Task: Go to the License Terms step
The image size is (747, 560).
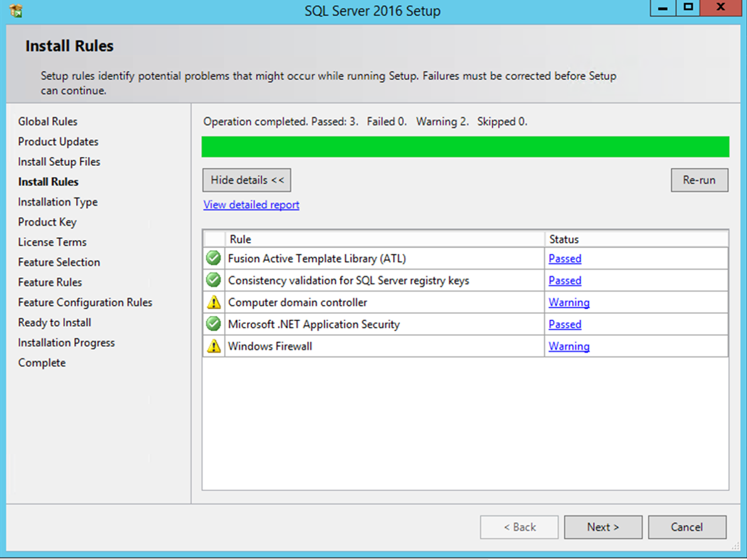Action: click(x=52, y=242)
